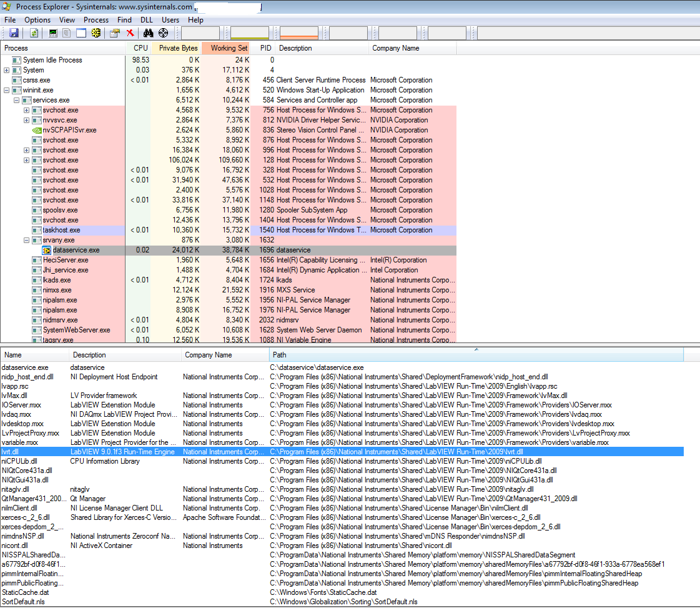Click the Save toolbar icon

coord(14,33)
